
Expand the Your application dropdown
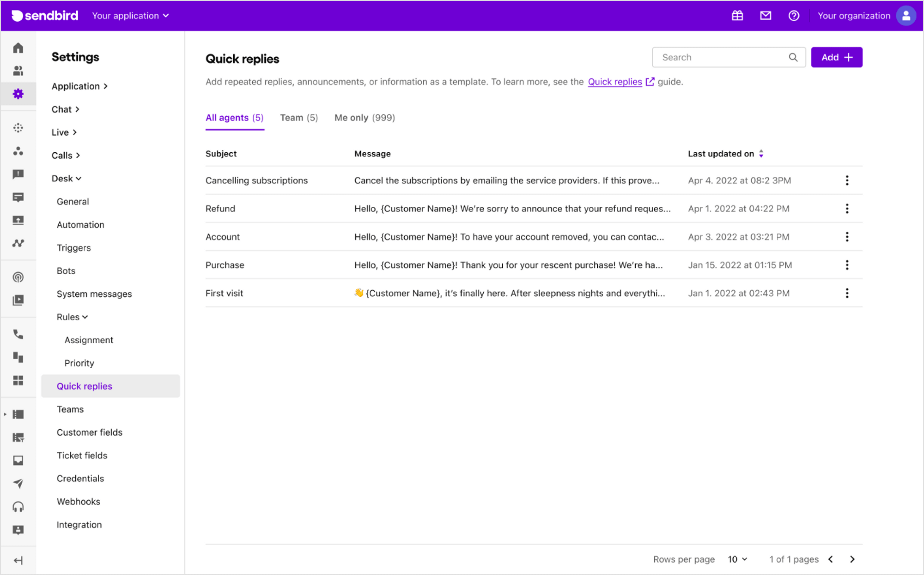pos(130,16)
